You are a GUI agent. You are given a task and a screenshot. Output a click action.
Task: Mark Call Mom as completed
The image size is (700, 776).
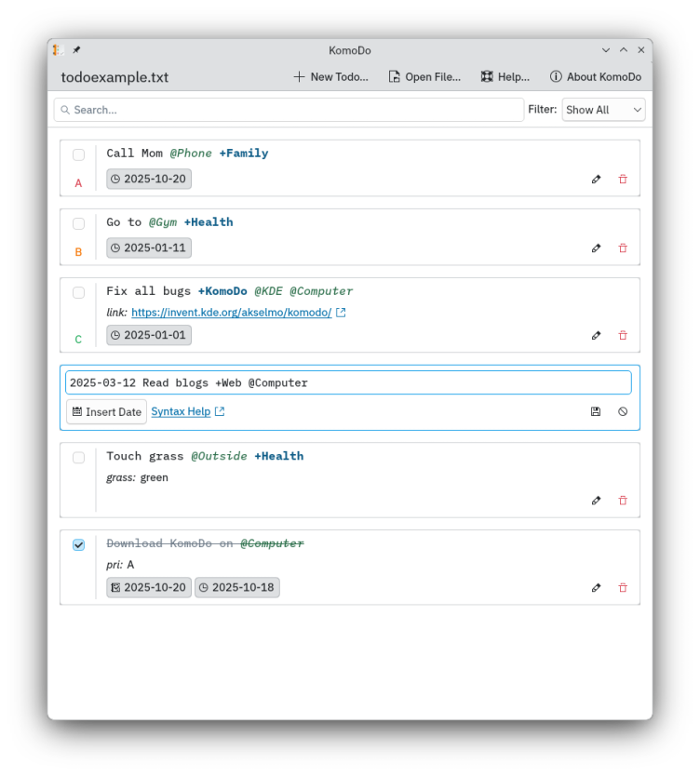point(78,154)
